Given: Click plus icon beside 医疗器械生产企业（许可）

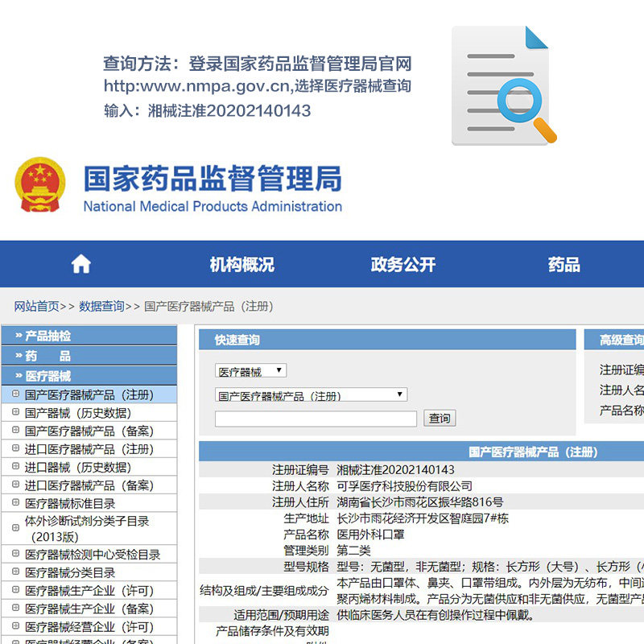Looking at the screenshot, I should 15,589.
